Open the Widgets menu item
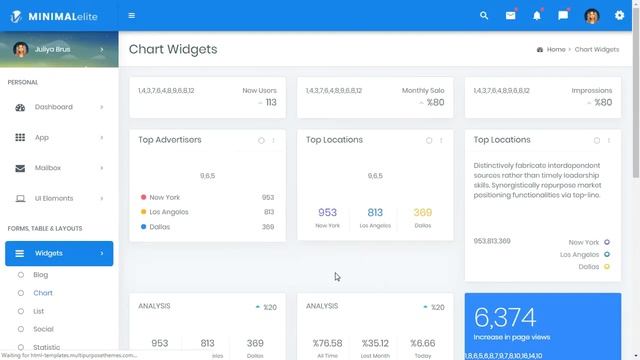 59,253
